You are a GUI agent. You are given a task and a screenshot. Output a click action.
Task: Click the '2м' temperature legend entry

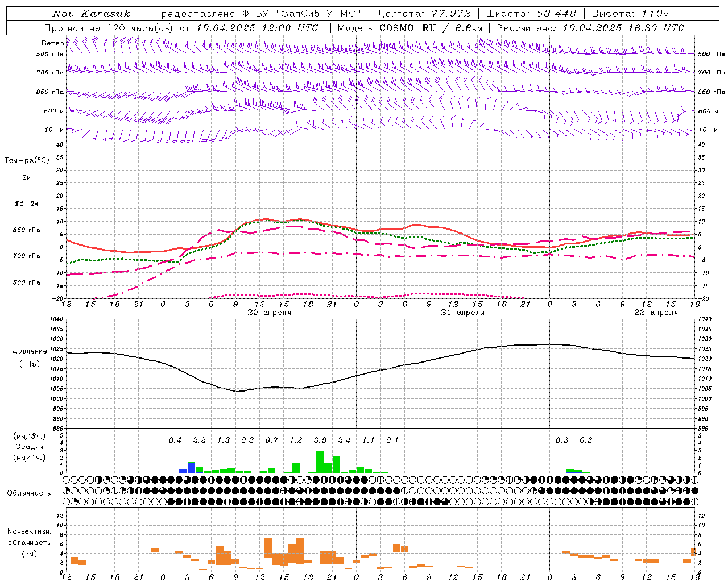27,178
